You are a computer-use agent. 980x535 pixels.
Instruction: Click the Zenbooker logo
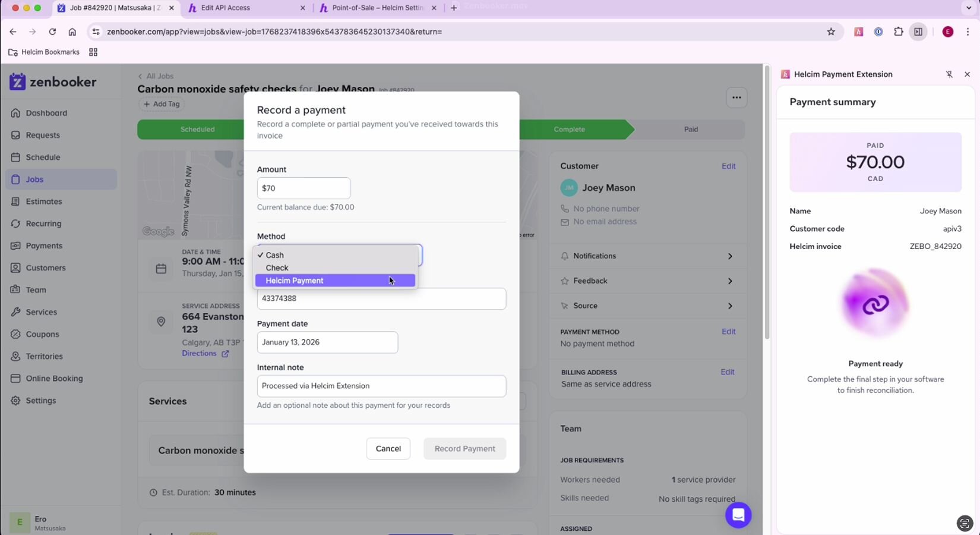[x=53, y=82]
